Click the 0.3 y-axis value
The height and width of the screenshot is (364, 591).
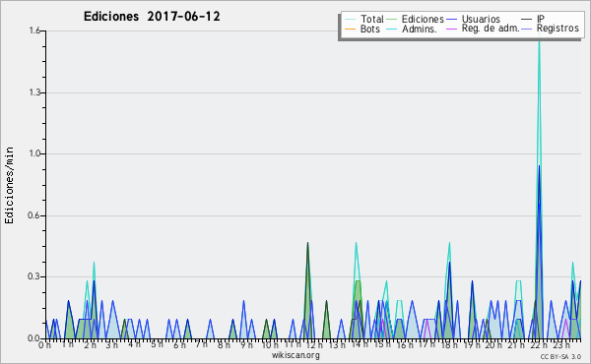point(34,276)
